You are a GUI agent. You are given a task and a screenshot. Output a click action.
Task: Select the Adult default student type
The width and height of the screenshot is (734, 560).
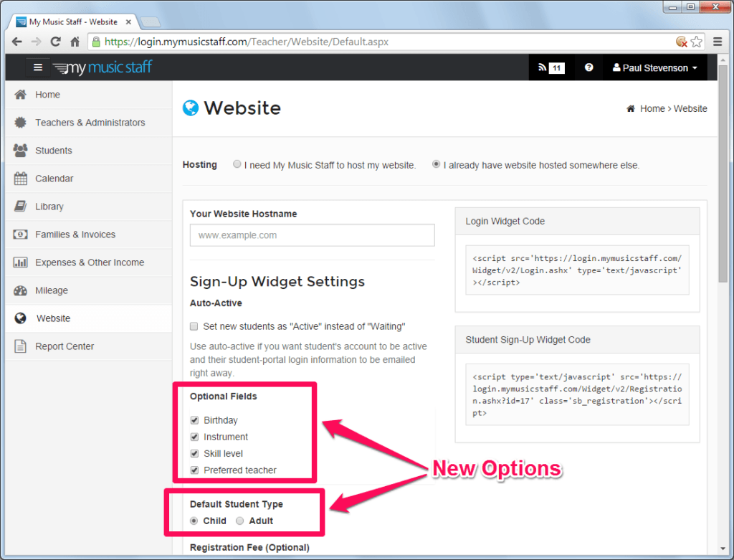[239, 521]
